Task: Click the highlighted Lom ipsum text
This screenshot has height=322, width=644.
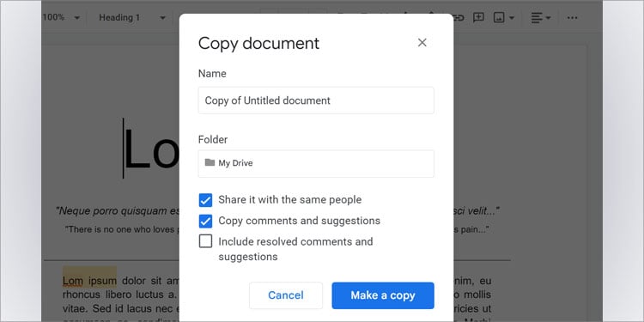Action: (x=89, y=281)
